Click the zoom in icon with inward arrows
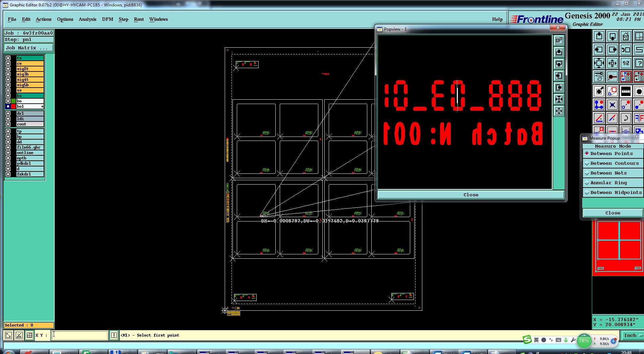This screenshot has height=354, width=644. [x=599, y=63]
